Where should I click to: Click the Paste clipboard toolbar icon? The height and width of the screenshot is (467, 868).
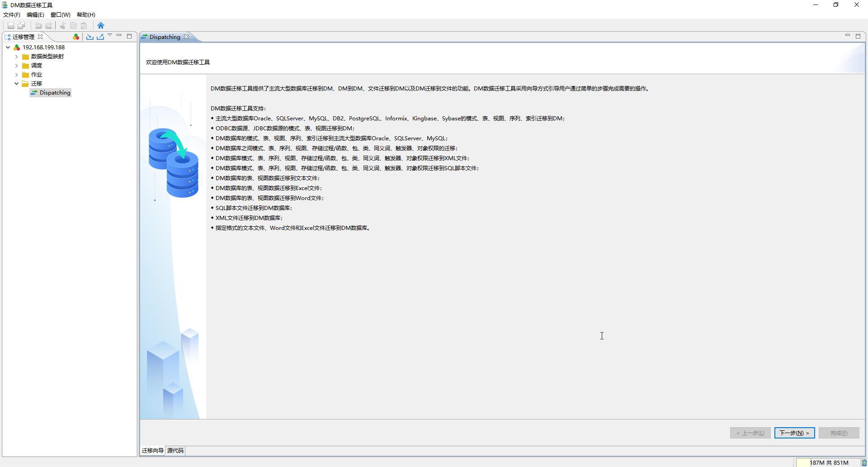point(84,26)
